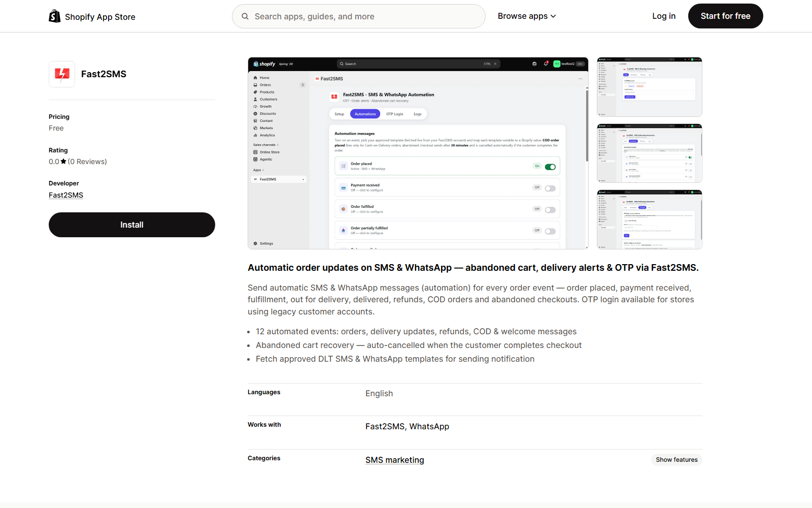
Task: Click the Markets globe icon in the preview sidebar
Action: click(255, 128)
